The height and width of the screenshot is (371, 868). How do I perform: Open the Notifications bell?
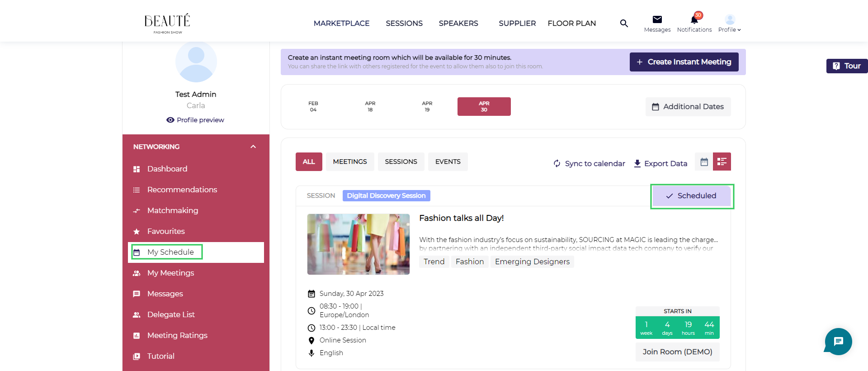coord(694,19)
